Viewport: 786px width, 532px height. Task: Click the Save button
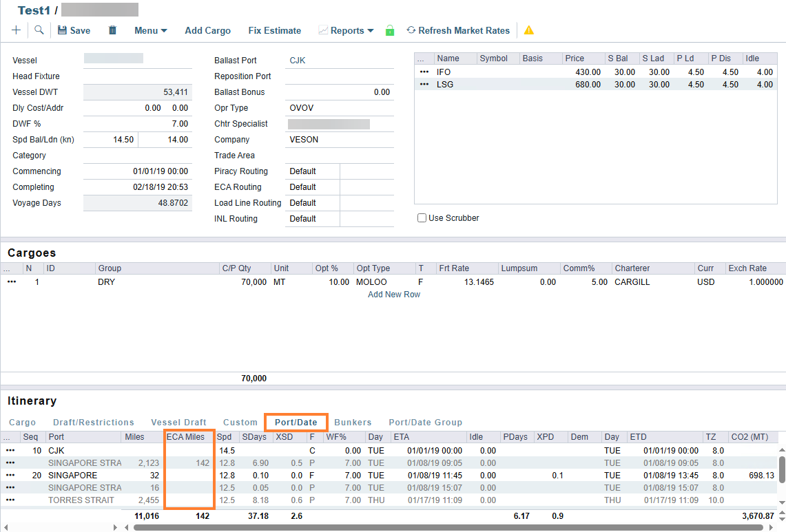(74, 30)
